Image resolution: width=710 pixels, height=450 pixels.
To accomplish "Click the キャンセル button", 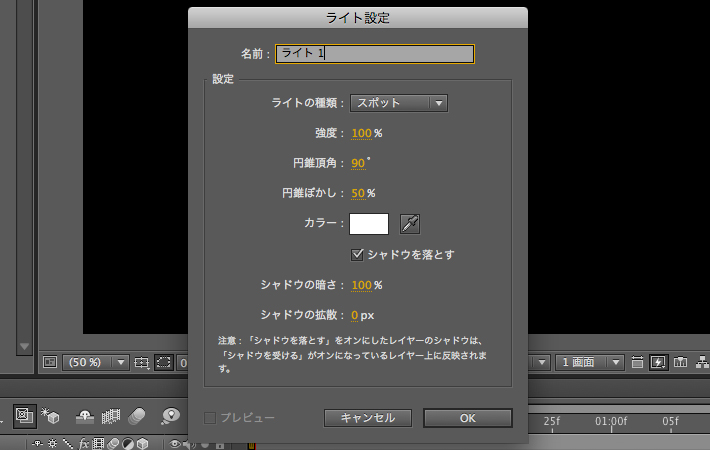I will click(x=367, y=418).
